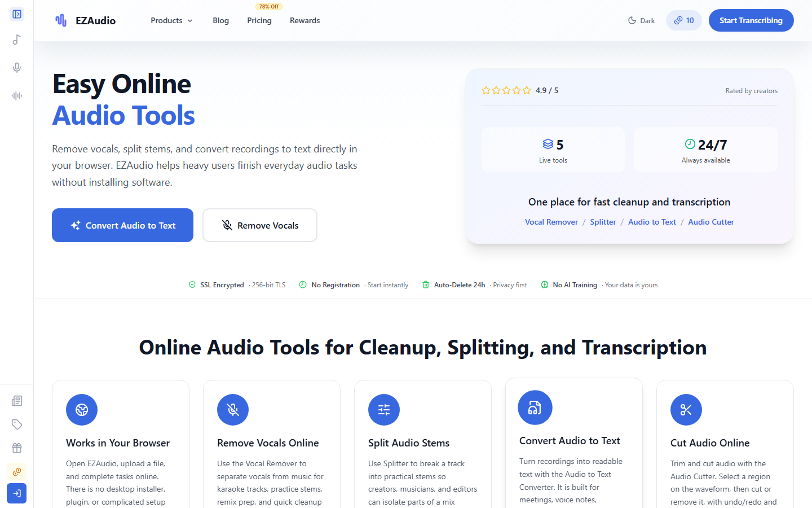Open the Splitter link
Screen dimensions: 812x508
pyautogui.click(x=603, y=222)
